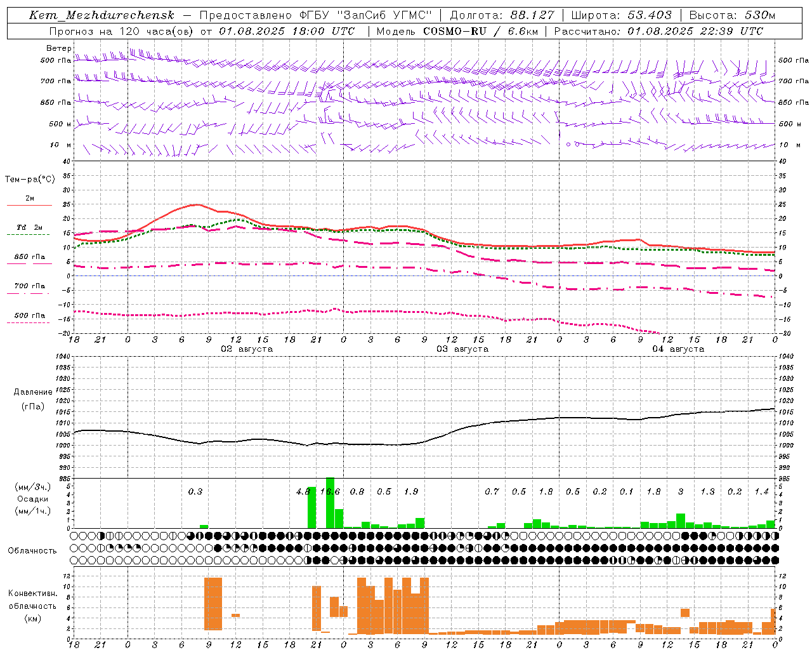Click the Облачность cloudiness label
This screenshot has width=812, height=650.
(32, 551)
